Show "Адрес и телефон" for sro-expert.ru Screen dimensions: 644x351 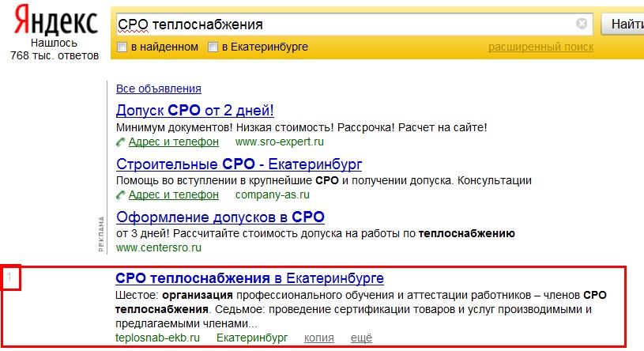(173, 142)
